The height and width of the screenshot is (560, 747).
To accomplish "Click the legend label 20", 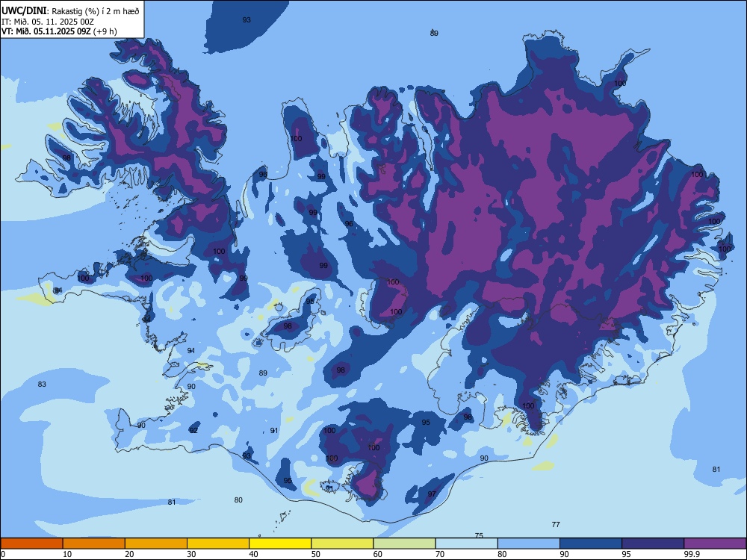I will [x=129, y=554].
